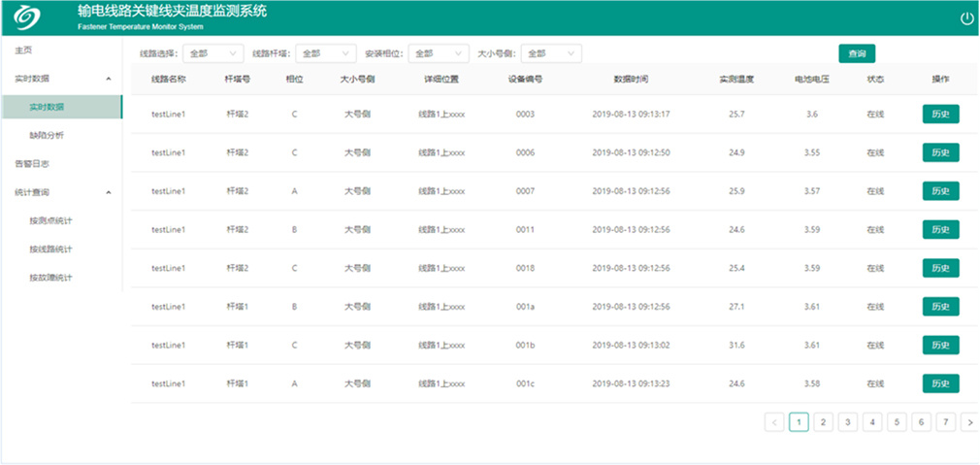Screen dimensions: 980x465
Task: Open the 大小号侧 dropdown
Action: (x=551, y=53)
